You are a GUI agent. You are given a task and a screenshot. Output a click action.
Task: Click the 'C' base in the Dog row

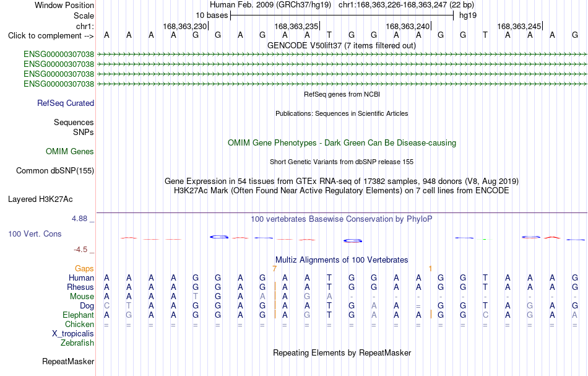[x=106, y=306]
